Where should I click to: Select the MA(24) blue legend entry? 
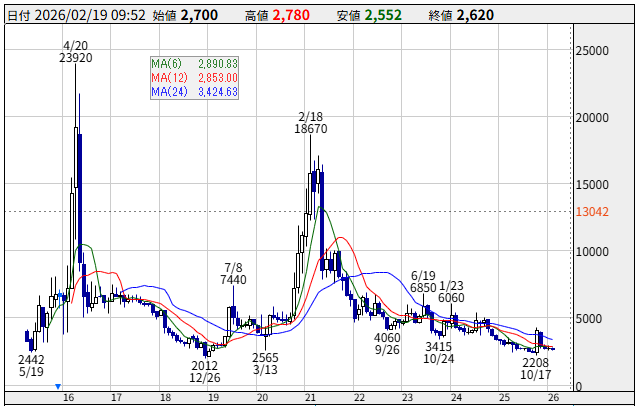tap(180, 92)
